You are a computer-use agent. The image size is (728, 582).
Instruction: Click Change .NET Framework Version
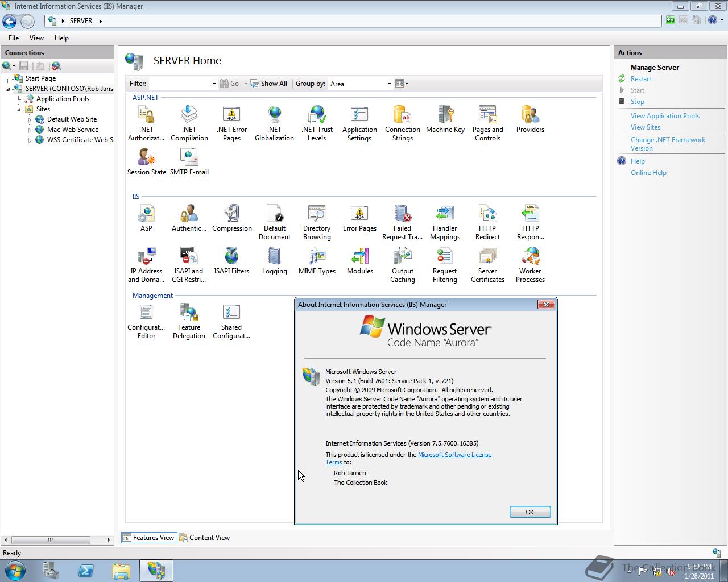(x=668, y=144)
